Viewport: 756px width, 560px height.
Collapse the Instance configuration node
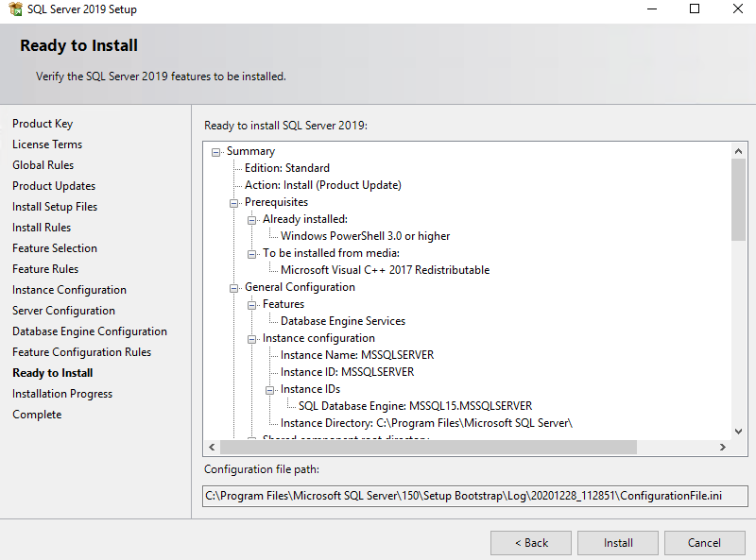coord(251,339)
